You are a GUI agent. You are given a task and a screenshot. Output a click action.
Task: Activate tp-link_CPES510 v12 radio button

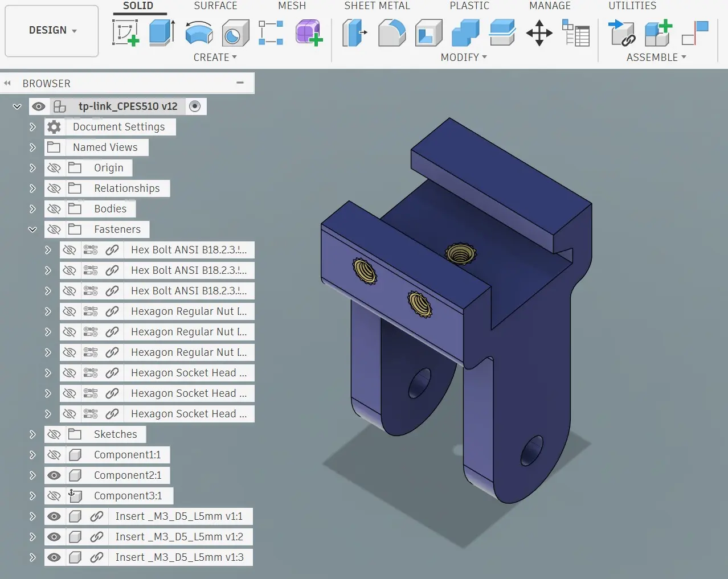[195, 106]
